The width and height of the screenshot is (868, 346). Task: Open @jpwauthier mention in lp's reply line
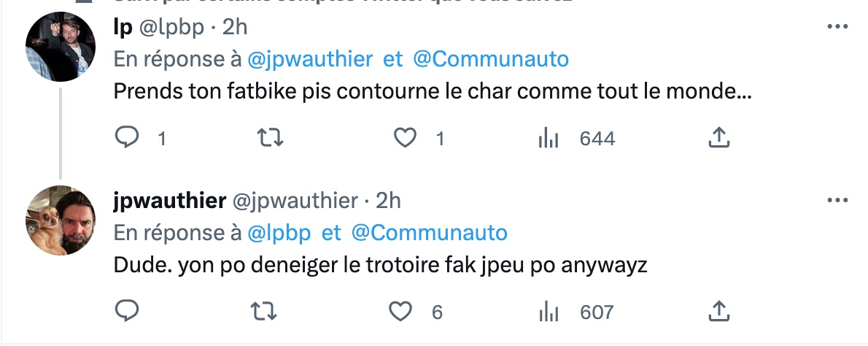click(x=310, y=59)
